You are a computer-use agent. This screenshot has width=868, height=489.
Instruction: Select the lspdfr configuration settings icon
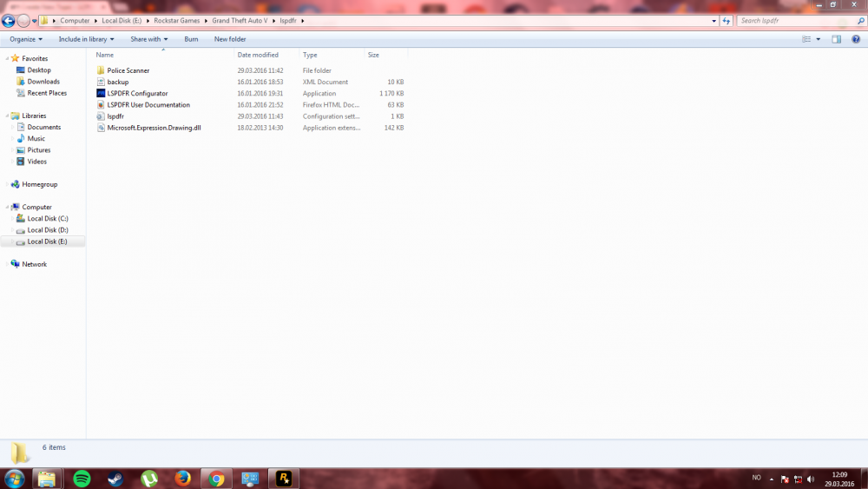point(100,116)
